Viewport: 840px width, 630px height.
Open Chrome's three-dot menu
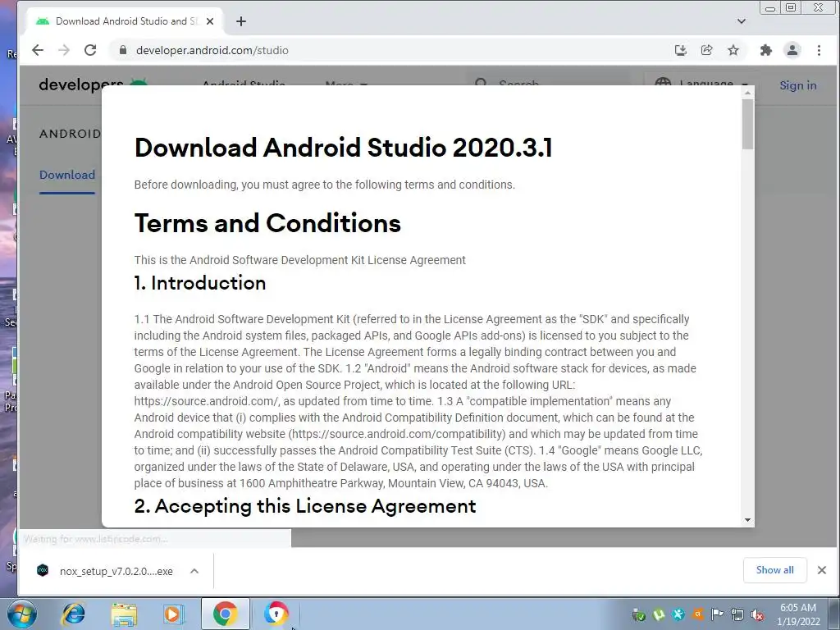[819, 50]
